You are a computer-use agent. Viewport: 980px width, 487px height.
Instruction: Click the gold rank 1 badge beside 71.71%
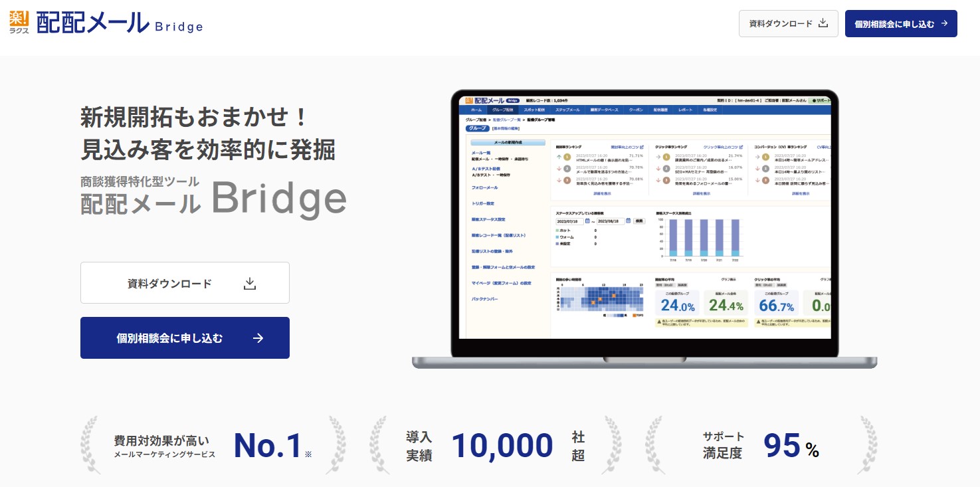[x=567, y=157]
